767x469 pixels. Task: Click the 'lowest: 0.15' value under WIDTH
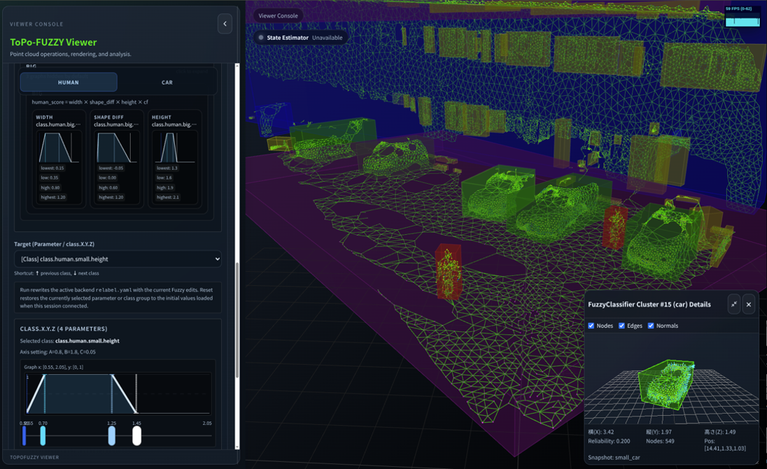53,168
